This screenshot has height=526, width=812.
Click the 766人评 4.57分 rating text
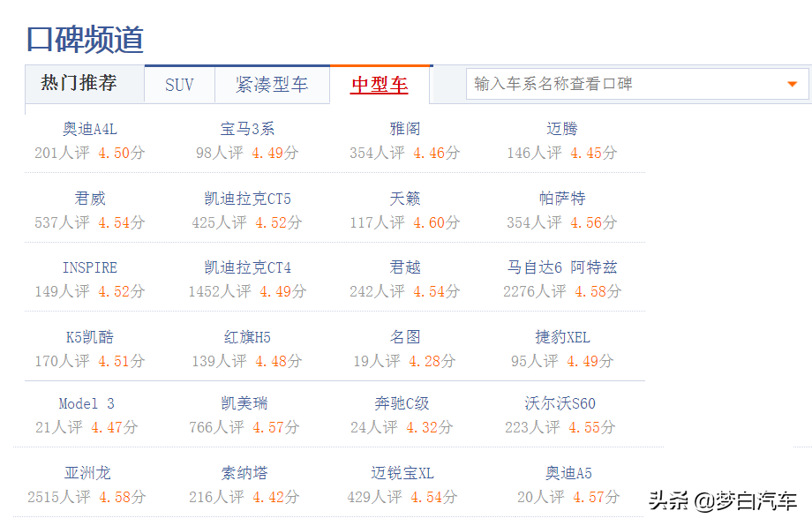244,427
